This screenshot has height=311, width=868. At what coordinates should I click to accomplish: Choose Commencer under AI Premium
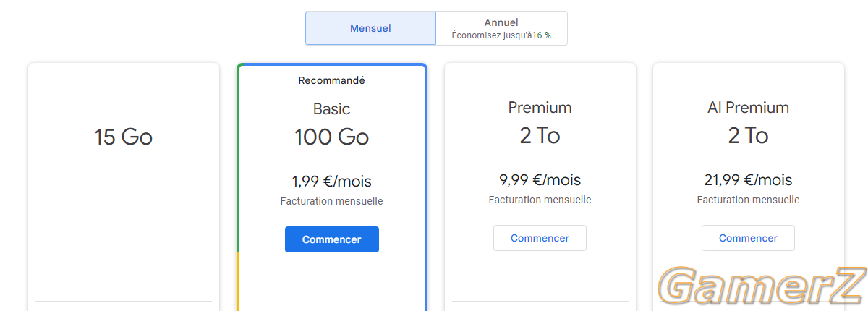point(748,238)
